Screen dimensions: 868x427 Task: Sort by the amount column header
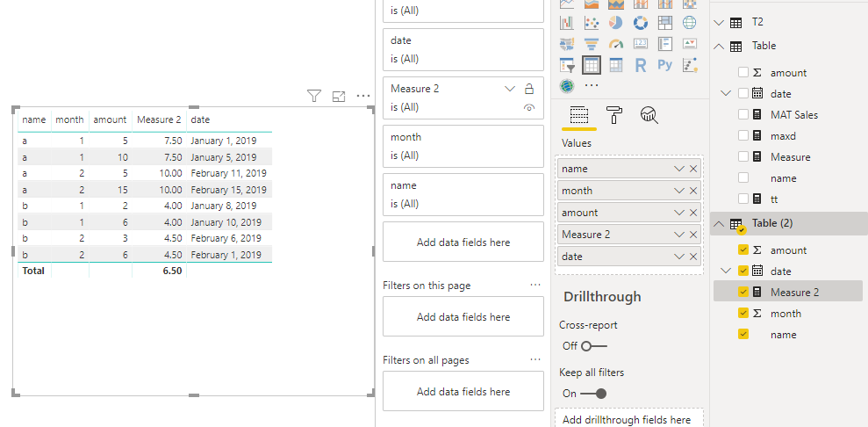pyautogui.click(x=110, y=119)
